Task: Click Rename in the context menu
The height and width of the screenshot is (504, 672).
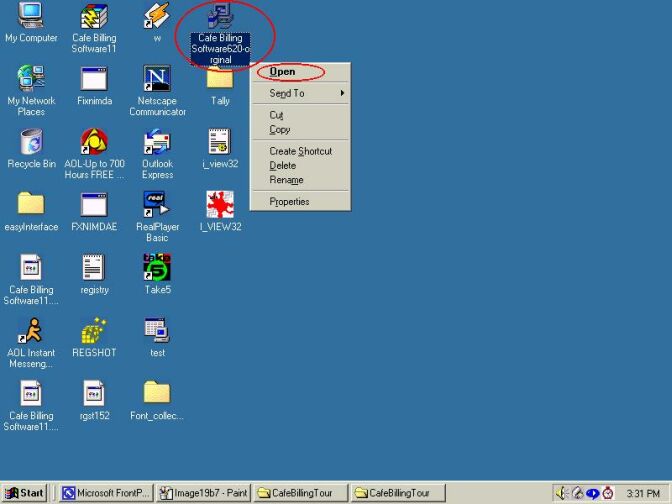Action: 286,180
